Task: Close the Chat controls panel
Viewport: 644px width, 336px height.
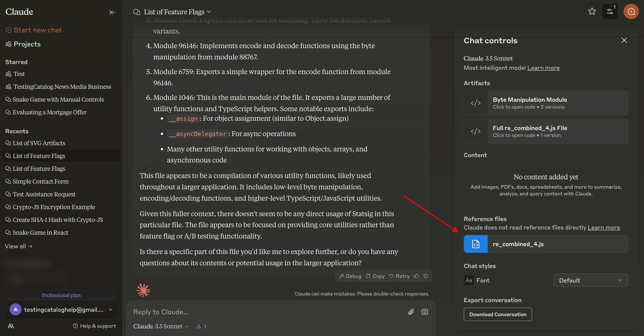Action: click(x=624, y=40)
